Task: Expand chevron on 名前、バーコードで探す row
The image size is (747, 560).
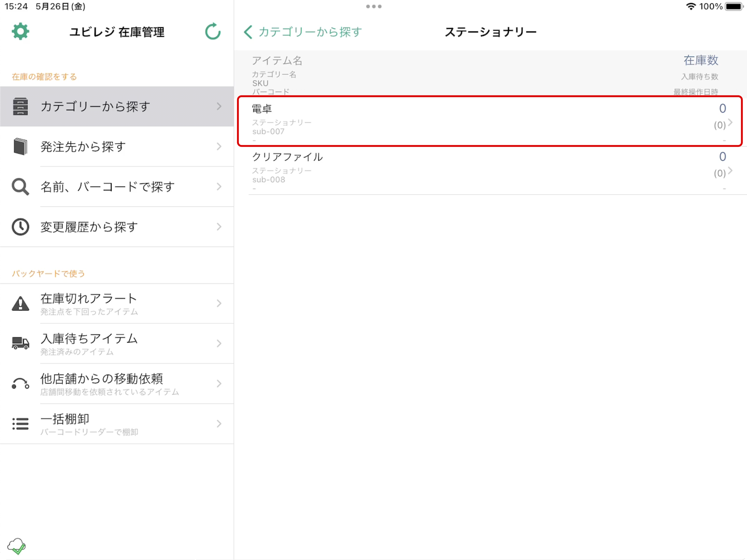Action: 219,187
